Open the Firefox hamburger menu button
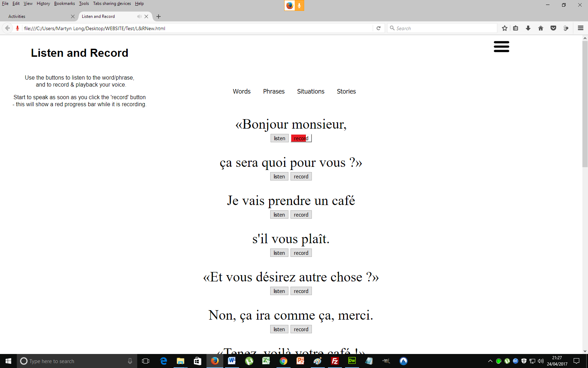588x368 pixels. click(x=581, y=28)
